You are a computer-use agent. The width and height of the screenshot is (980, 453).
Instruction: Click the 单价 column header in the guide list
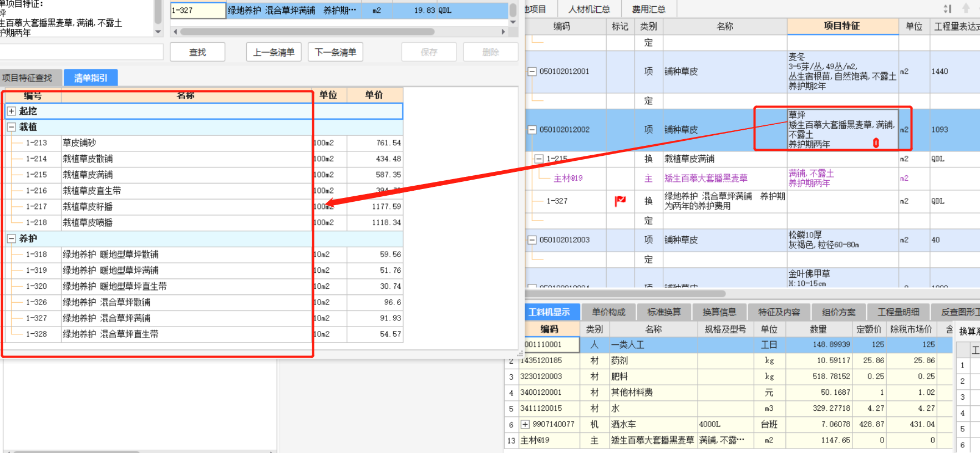click(374, 95)
